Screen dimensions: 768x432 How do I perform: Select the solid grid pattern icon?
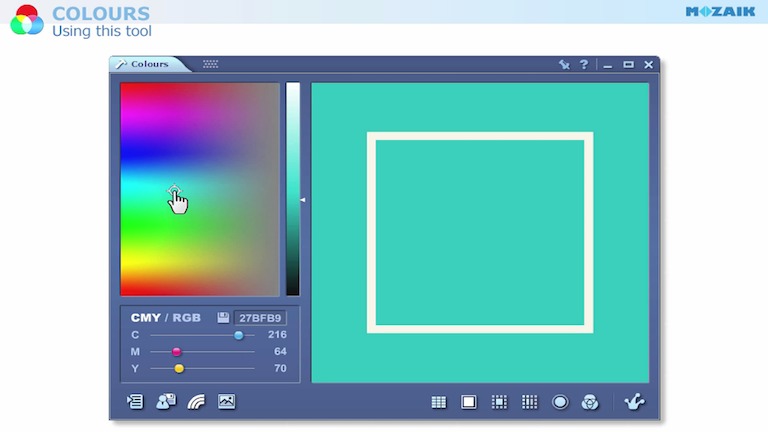438,402
